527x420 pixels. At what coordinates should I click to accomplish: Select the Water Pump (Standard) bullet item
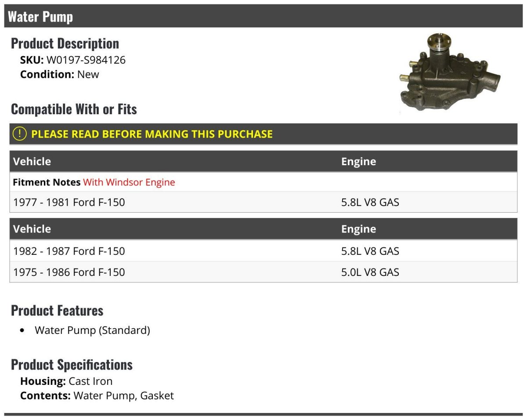point(92,330)
